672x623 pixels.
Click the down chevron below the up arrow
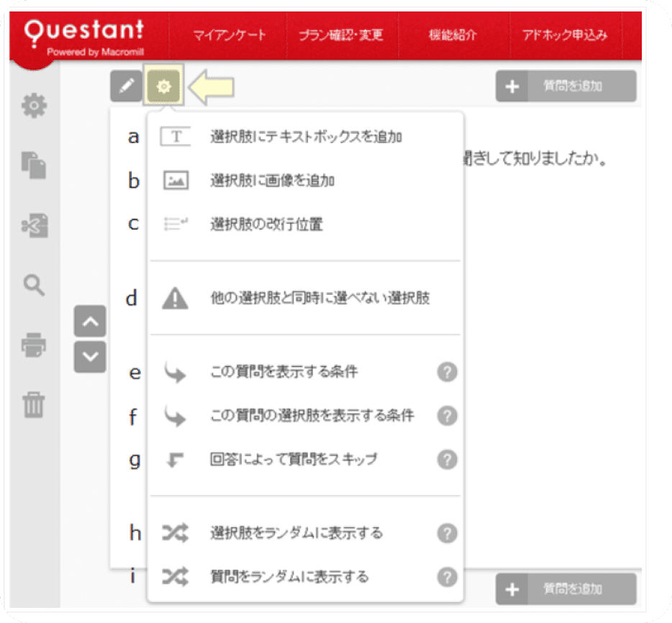click(x=89, y=355)
